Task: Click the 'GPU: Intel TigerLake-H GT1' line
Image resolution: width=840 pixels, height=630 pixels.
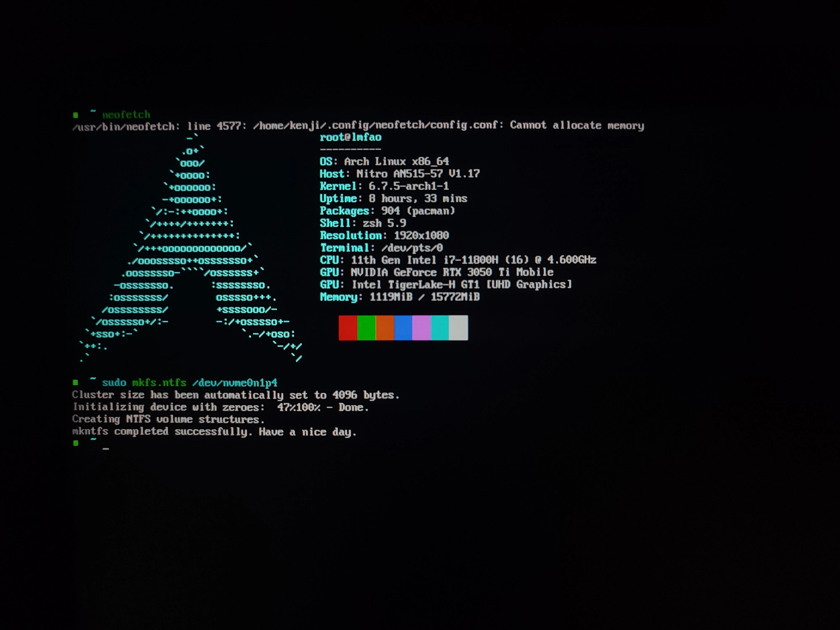Action: click(x=446, y=284)
